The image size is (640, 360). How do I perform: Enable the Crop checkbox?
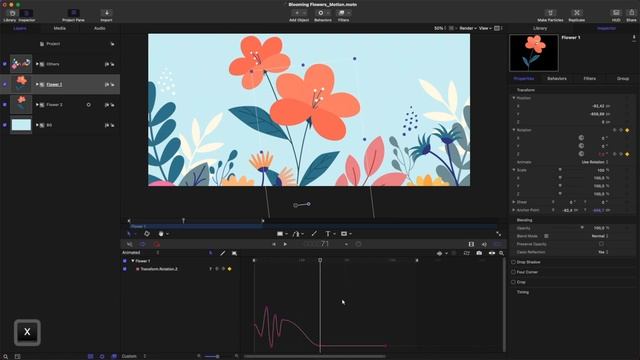click(x=513, y=282)
